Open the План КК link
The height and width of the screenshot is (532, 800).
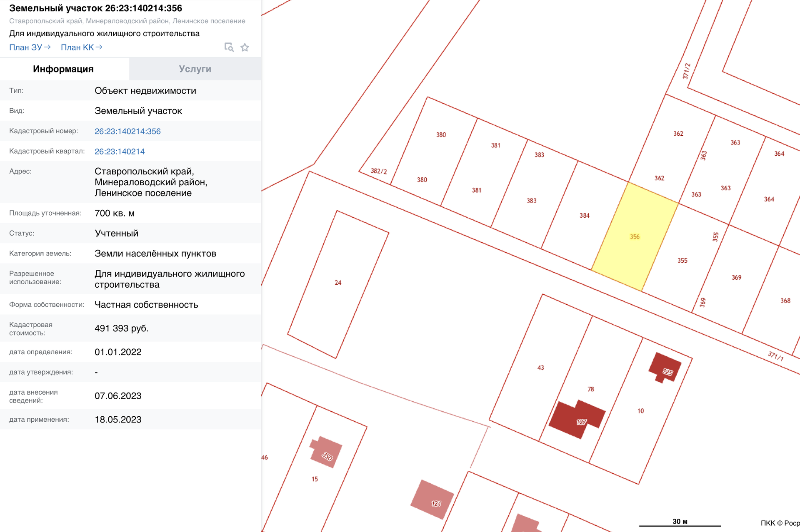tap(77, 47)
